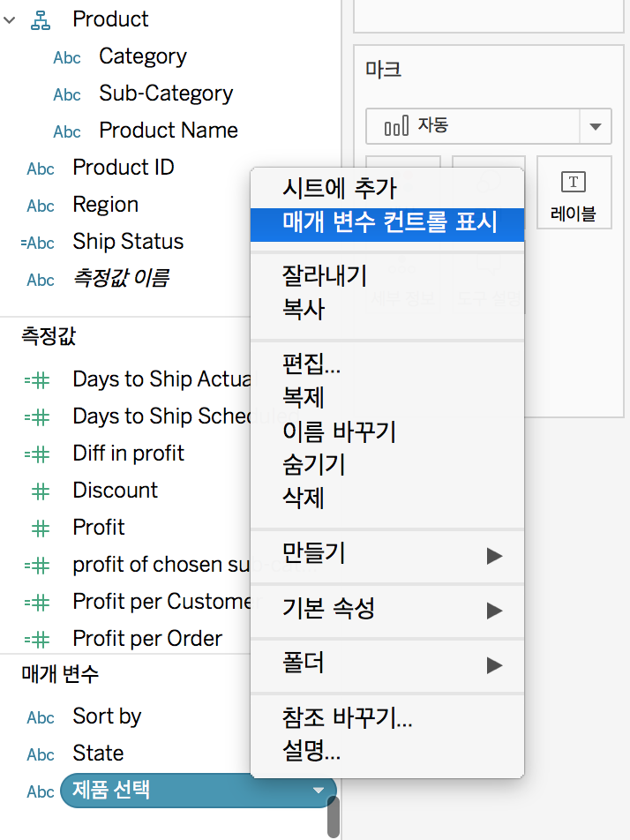This screenshot has width=630, height=840.
Task: Expand the 만들기 submenu
Action: click(x=387, y=555)
